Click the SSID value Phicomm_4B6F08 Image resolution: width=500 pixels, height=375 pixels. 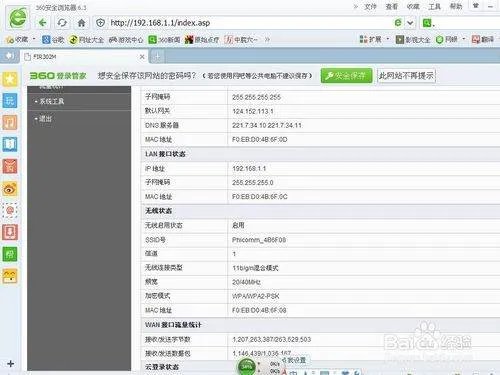259,240
